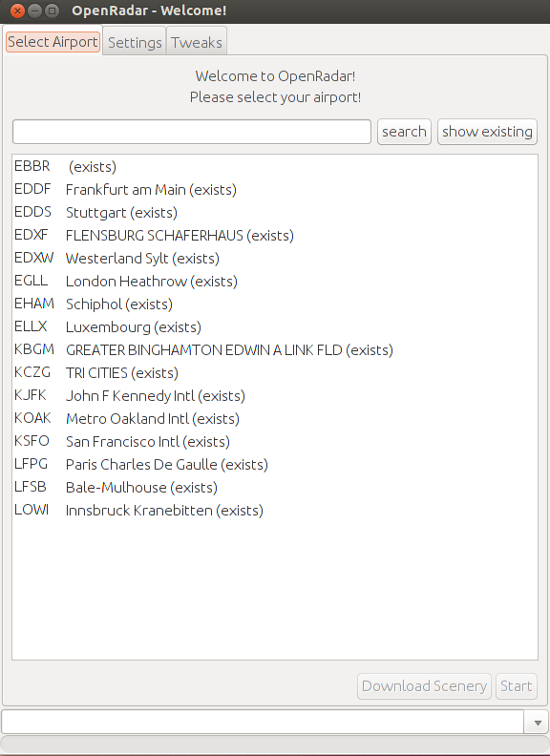550x756 pixels.
Task: Select ELLX Luxembourg airport row
Action: 275,326
